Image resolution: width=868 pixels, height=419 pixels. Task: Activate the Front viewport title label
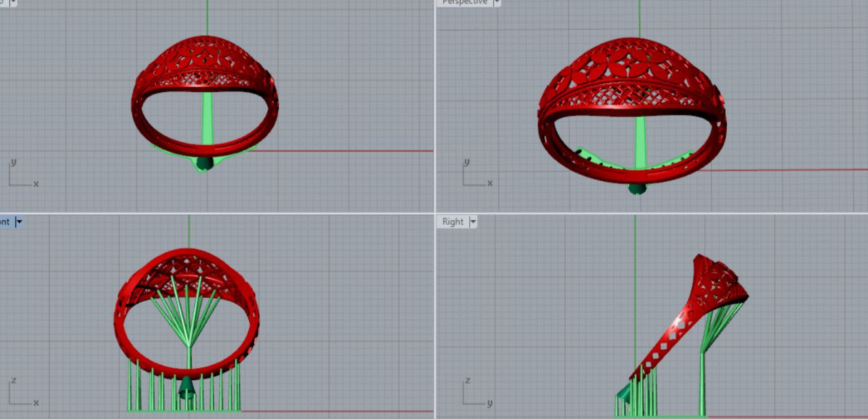pos(5,222)
